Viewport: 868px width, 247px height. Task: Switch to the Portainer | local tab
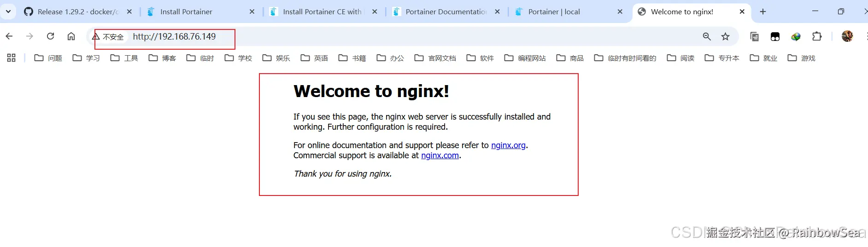pyautogui.click(x=568, y=11)
